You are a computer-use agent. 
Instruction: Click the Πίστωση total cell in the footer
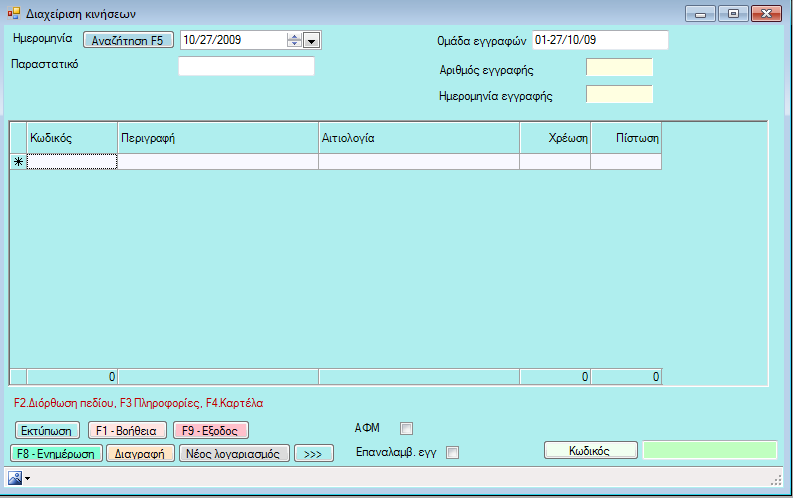[x=626, y=377]
